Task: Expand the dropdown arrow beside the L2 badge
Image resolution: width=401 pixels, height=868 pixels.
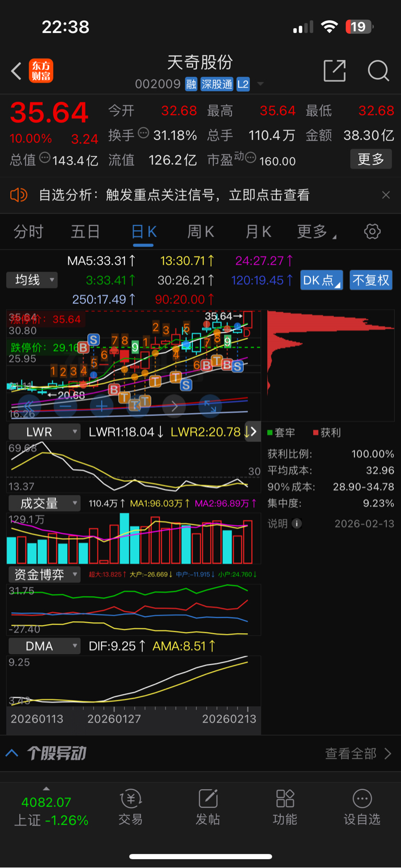Action: tap(261, 84)
